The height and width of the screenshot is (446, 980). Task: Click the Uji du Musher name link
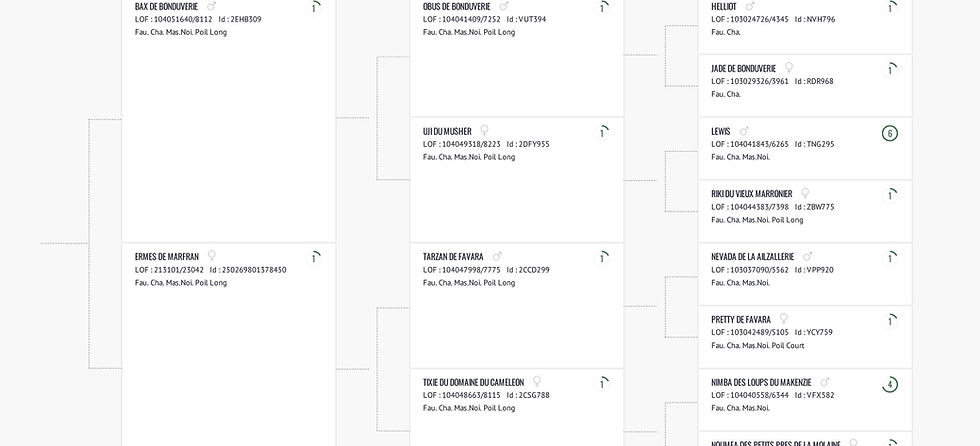coord(447,131)
